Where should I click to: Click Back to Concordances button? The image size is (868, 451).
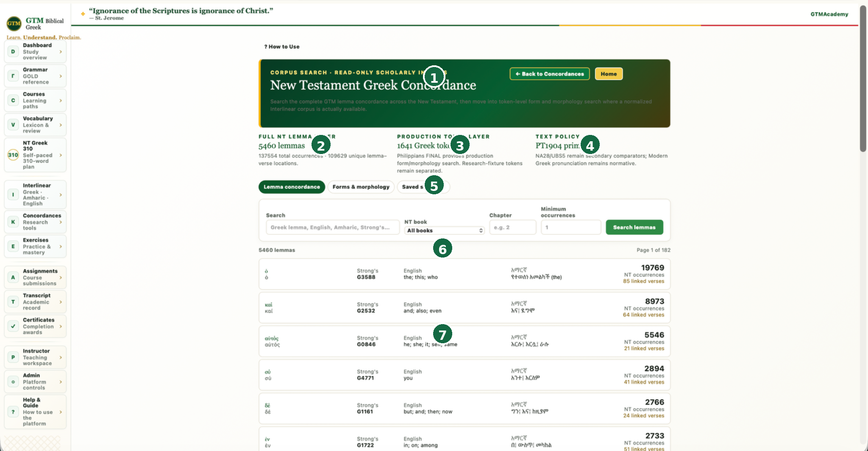[x=549, y=74]
